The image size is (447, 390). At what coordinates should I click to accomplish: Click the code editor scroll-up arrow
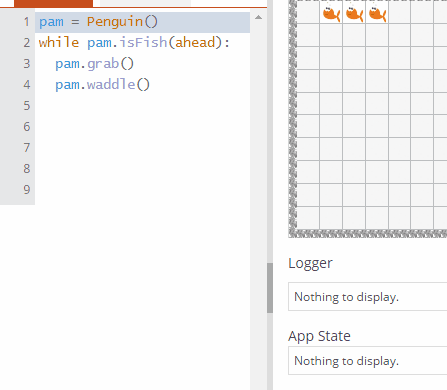tap(258, 17)
